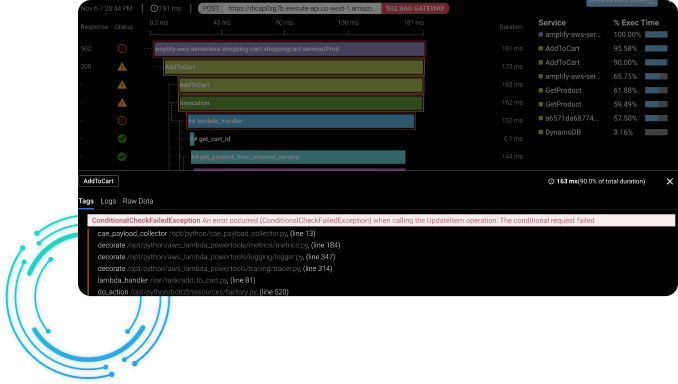Click the green check icon for the get_cart_id row
This screenshot has width=678, height=384.
122,138
